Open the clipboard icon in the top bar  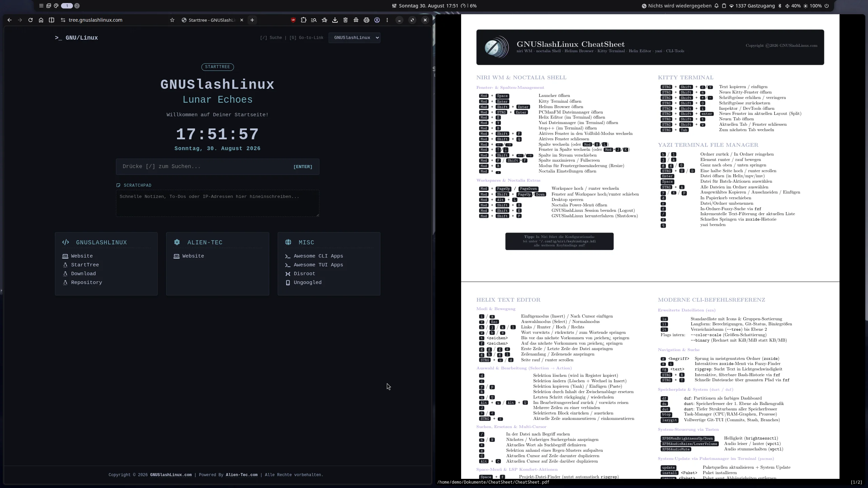724,6
